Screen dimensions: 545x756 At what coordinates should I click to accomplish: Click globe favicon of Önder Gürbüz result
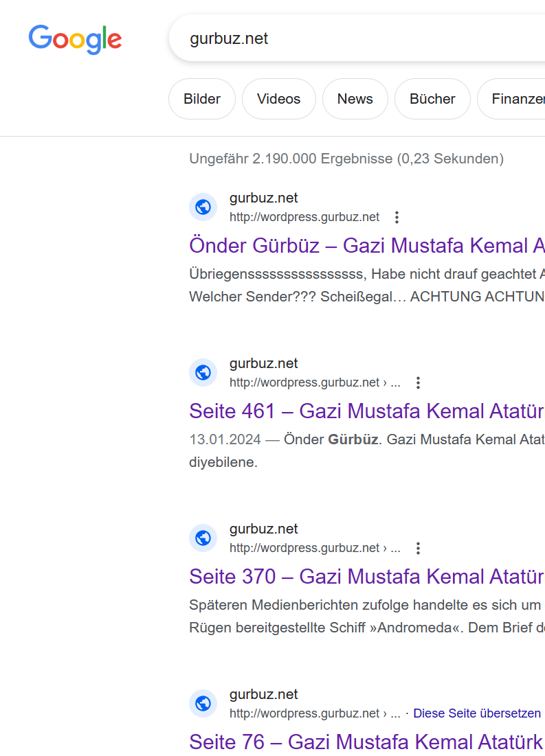(x=203, y=207)
